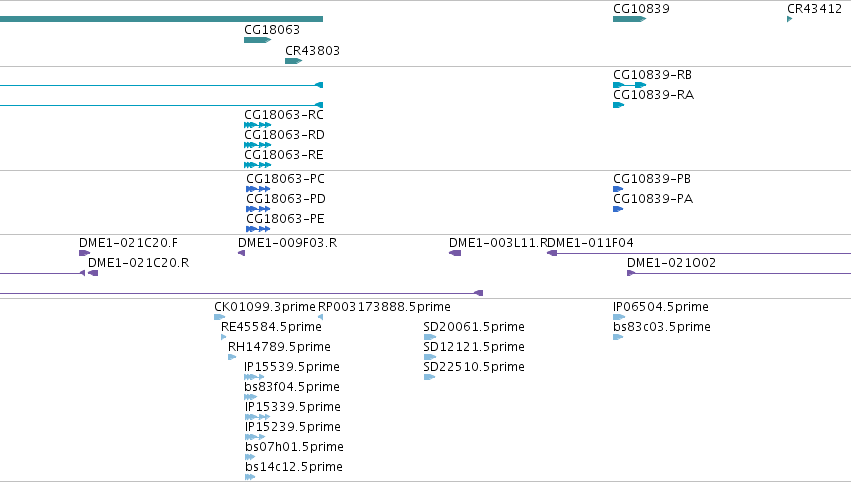Select the DME1-021C20.R clone end
Viewport: 851px width, 482px height.
tap(93, 273)
